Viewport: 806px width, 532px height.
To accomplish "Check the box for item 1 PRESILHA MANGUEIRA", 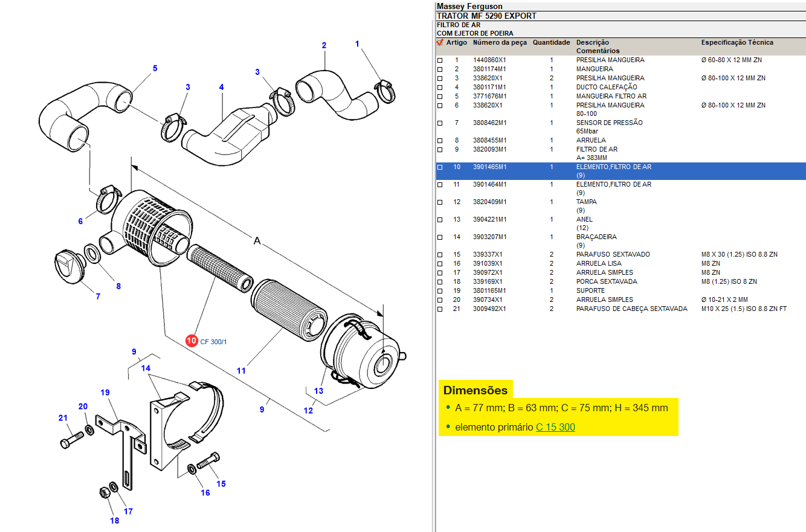I will pos(440,60).
